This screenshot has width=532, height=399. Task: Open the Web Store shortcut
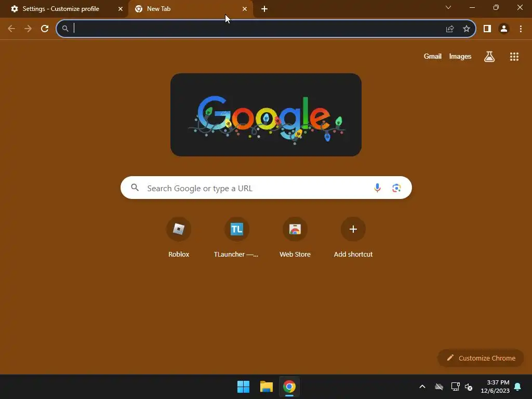tap(295, 237)
